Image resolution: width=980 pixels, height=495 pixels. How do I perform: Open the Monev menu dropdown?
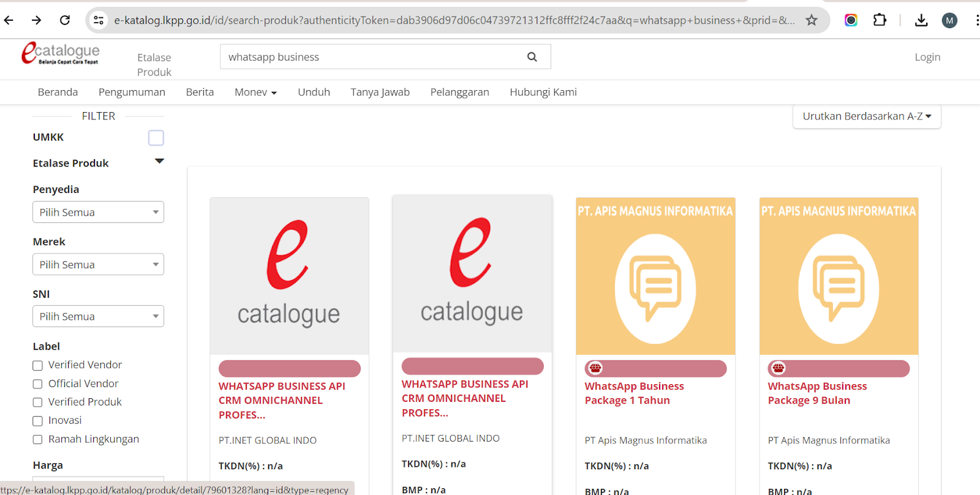pos(255,92)
